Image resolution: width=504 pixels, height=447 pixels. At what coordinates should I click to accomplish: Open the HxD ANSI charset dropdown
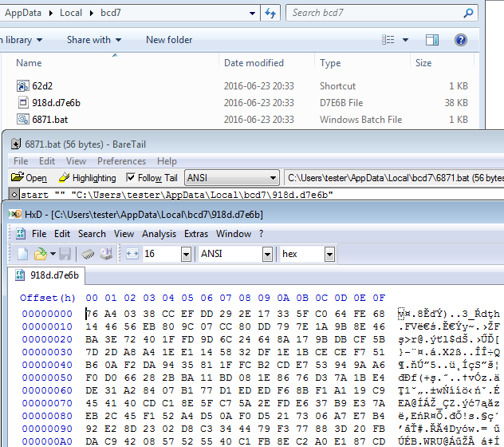tap(267, 254)
